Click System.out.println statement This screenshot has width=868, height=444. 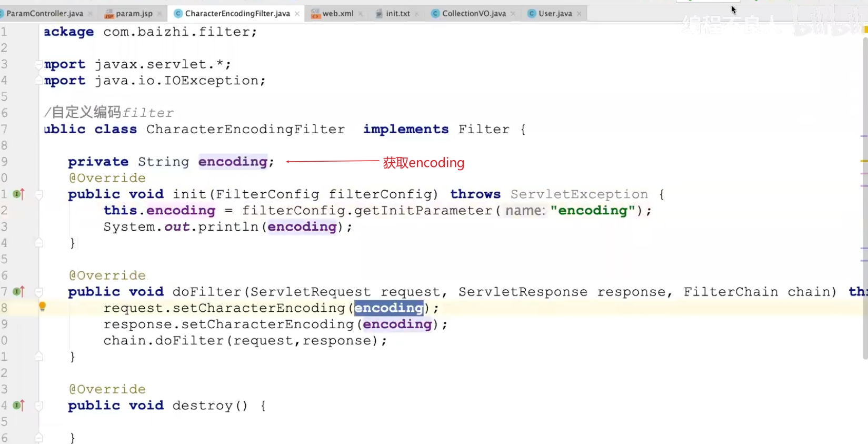tap(227, 227)
